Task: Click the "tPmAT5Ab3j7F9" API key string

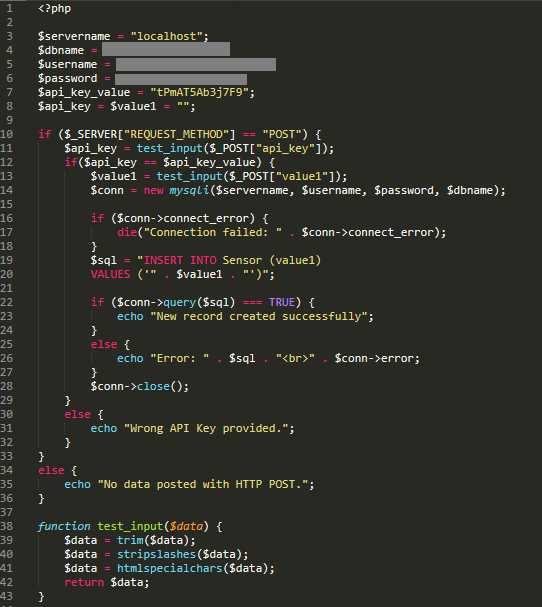Action: click(x=199, y=92)
